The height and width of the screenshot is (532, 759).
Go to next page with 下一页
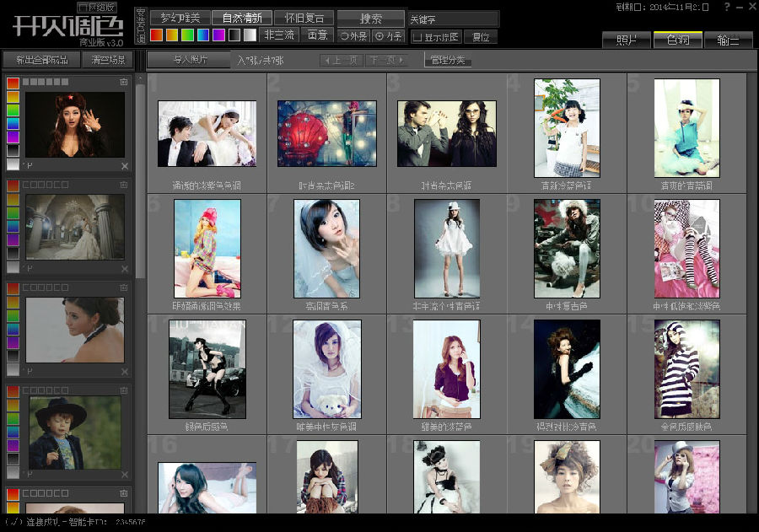tap(386, 61)
